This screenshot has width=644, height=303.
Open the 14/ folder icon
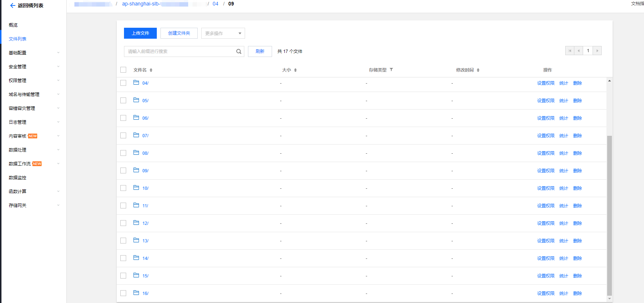point(136,258)
